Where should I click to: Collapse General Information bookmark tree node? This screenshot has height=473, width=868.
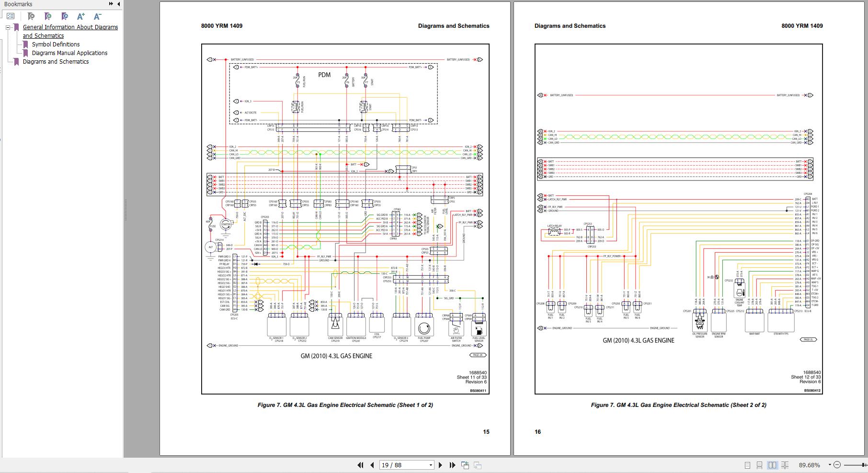(8, 27)
